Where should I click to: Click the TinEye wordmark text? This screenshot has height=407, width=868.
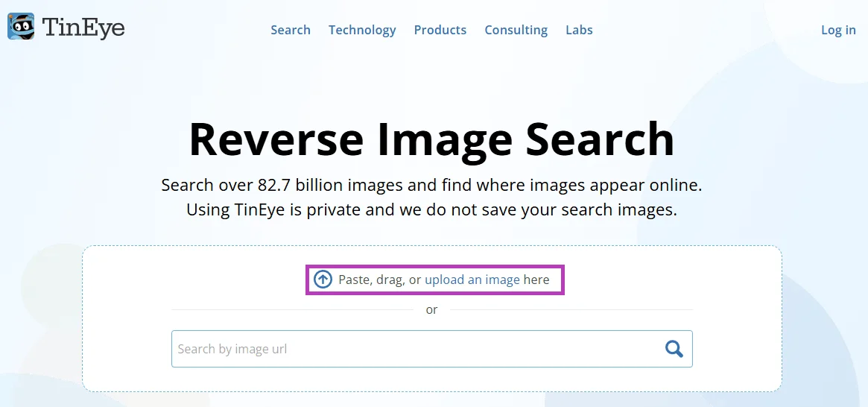point(83,28)
